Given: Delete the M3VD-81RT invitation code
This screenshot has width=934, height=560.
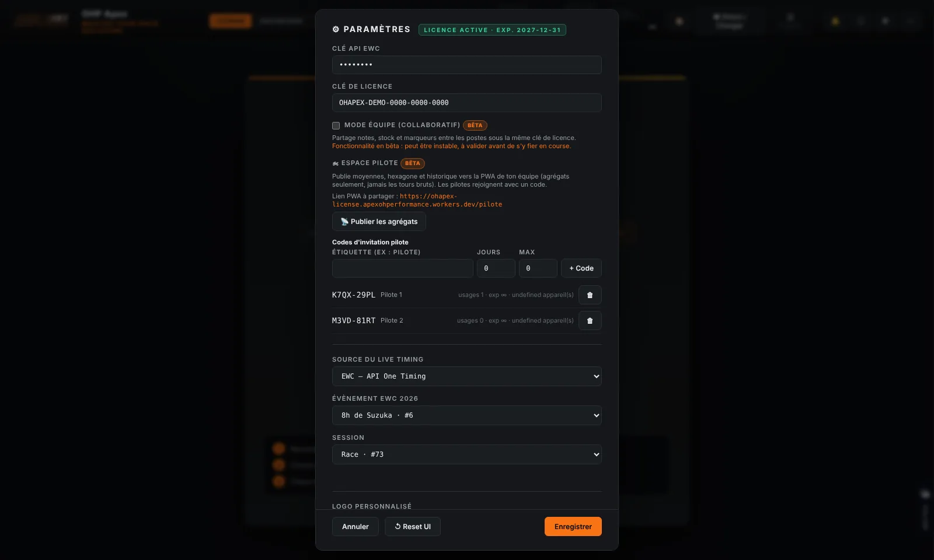Looking at the screenshot, I should coord(590,321).
